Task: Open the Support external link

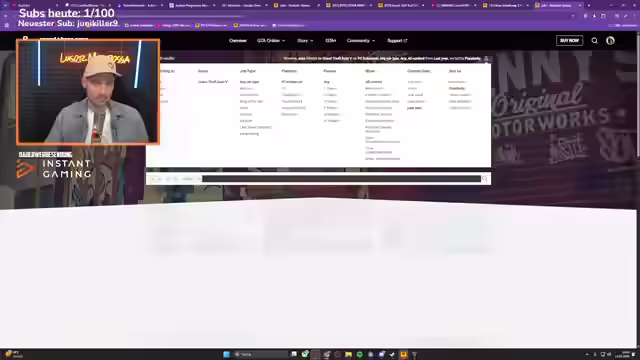Action: pyautogui.click(x=397, y=40)
